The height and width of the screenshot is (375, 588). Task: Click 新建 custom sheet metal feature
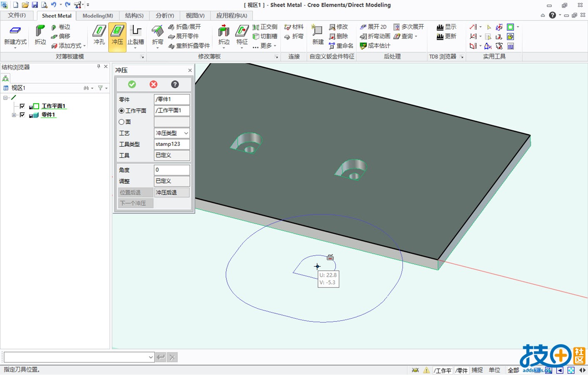tap(318, 35)
